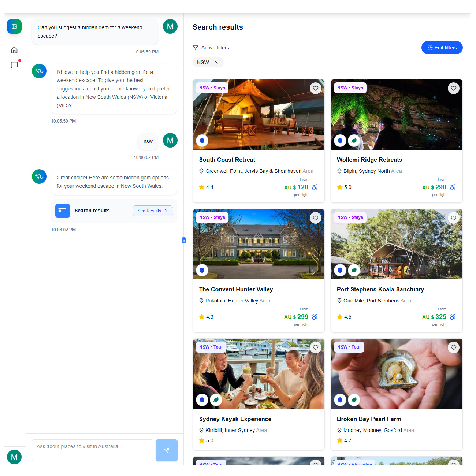Open Broken Bay Pearl Farm oyster photo
The width and height of the screenshot is (476, 476).
[397, 374]
